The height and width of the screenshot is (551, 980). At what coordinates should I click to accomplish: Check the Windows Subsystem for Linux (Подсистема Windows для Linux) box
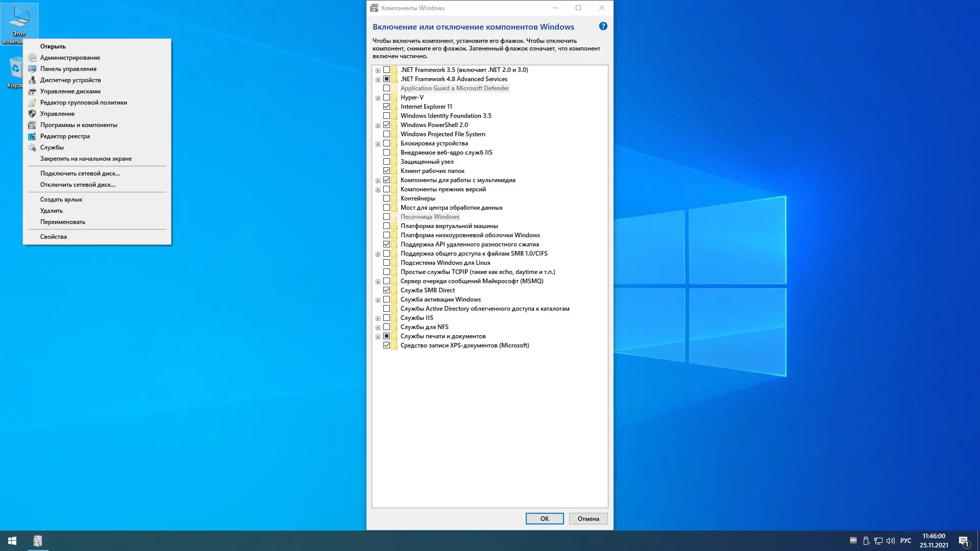tap(386, 263)
